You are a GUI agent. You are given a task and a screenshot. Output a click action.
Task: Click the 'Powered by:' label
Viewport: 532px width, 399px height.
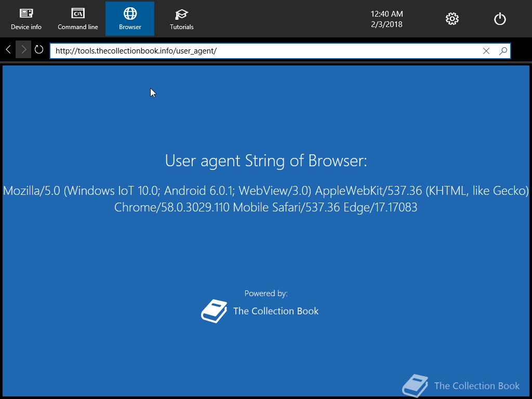point(266,294)
